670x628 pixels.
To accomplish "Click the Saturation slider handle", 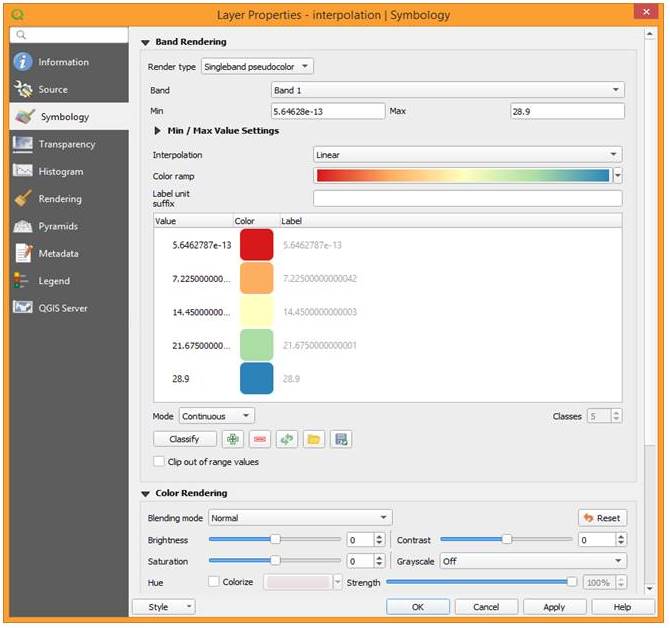I will (276, 561).
